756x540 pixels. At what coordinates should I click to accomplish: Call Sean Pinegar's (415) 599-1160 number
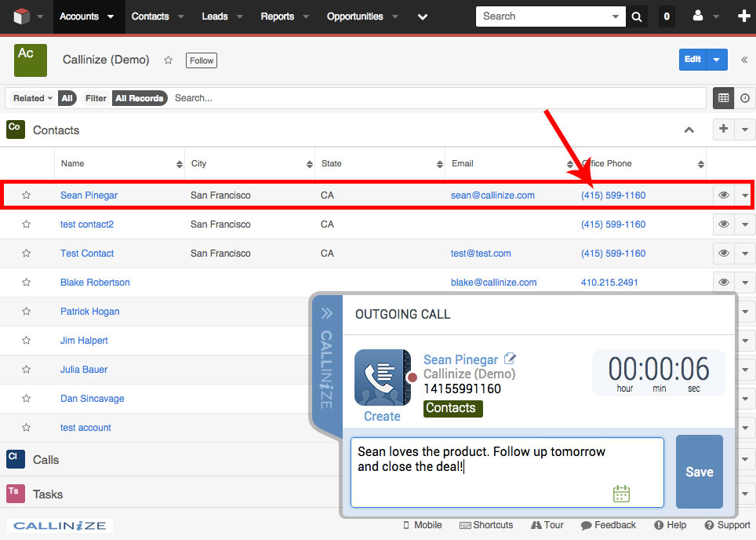pyautogui.click(x=612, y=195)
